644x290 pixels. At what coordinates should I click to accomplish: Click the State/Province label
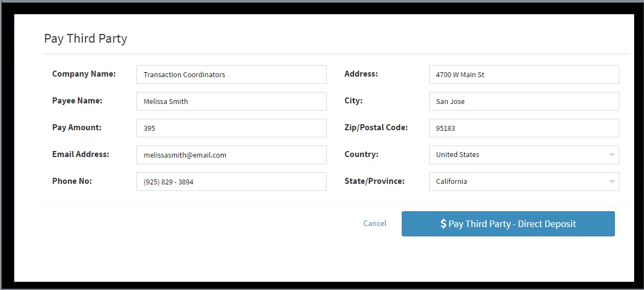(374, 181)
